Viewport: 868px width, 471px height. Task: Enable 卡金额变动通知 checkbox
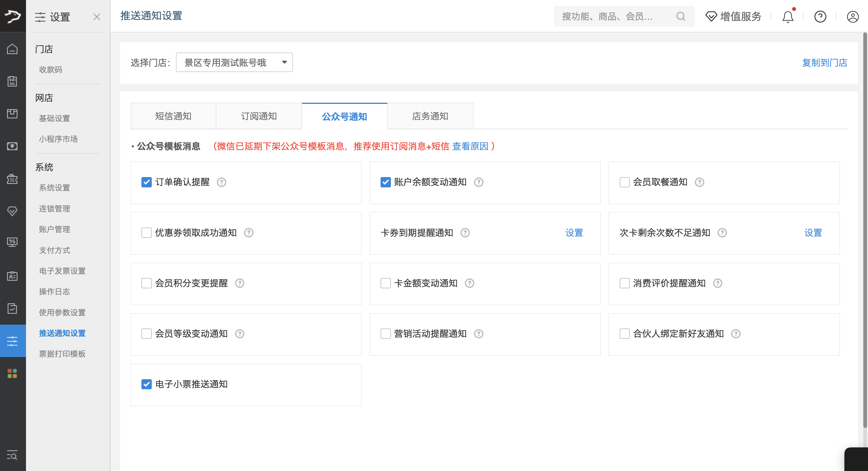(x=386, y=283)
